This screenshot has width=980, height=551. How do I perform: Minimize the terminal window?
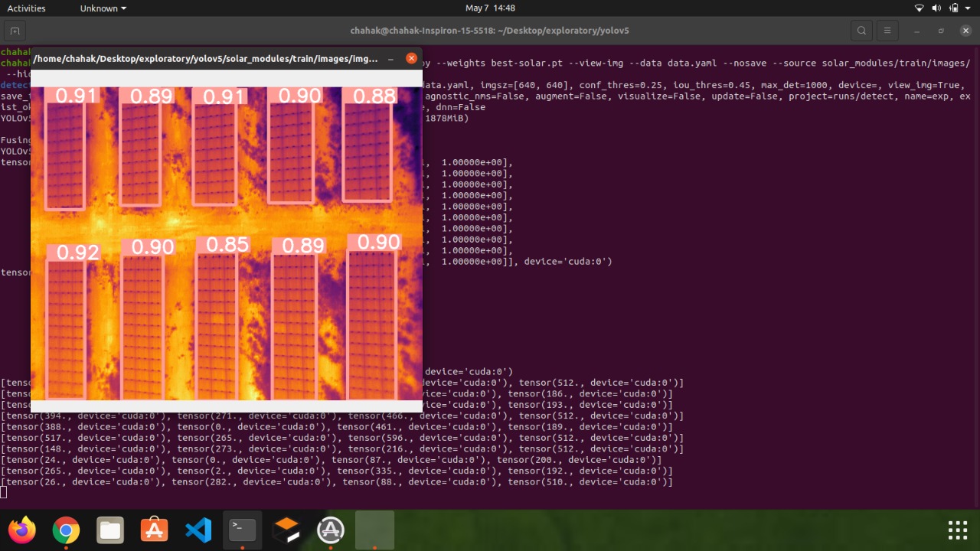click(916, 31)
